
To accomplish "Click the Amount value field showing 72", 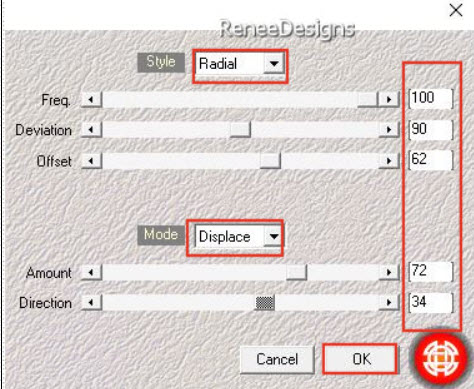I will (431, 271).
